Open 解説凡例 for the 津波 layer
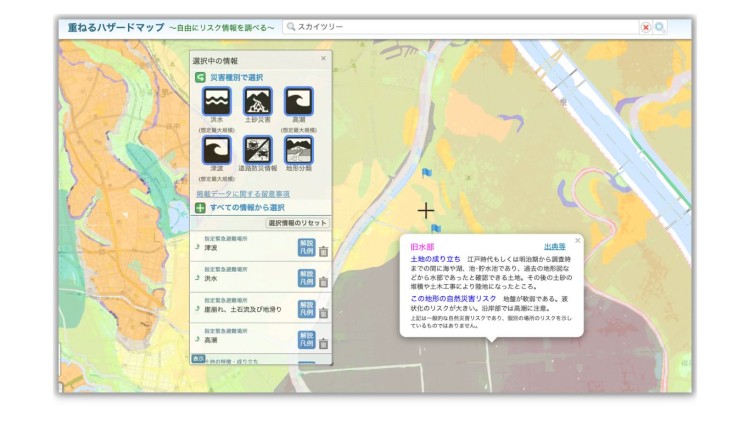This screenshot has width=750, height=421. 307,247
